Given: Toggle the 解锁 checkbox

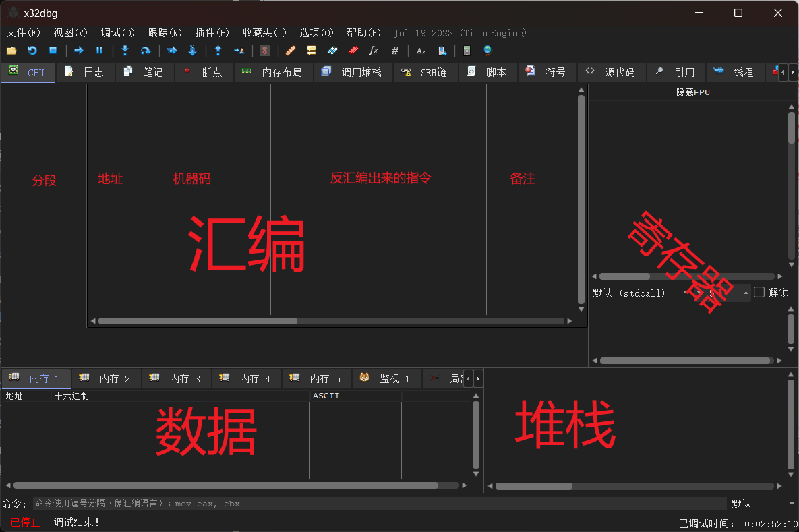Looking at the screenshot, I should [x=759, y=292].
